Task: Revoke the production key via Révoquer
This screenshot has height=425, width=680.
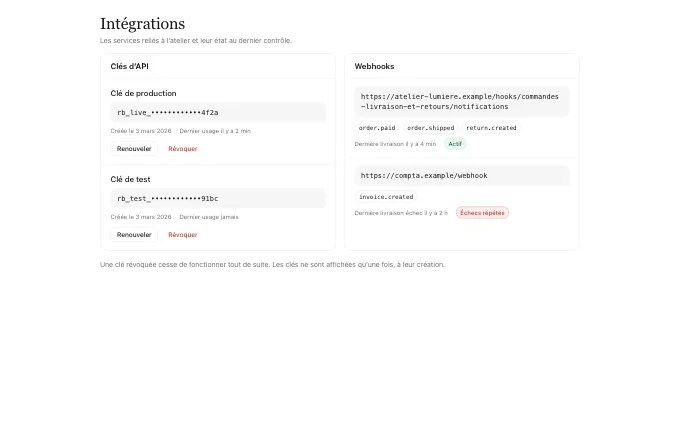Action: tap(183, 148)
